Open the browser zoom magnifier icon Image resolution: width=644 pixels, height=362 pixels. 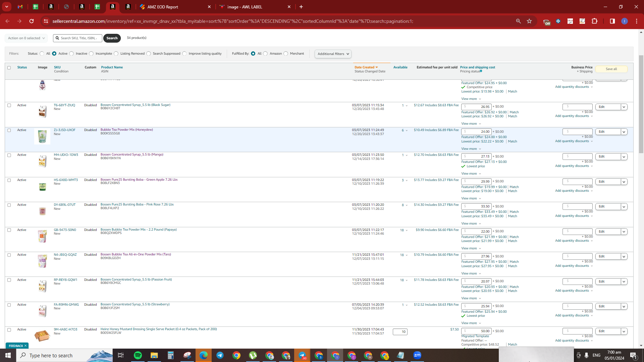(518, 21)
